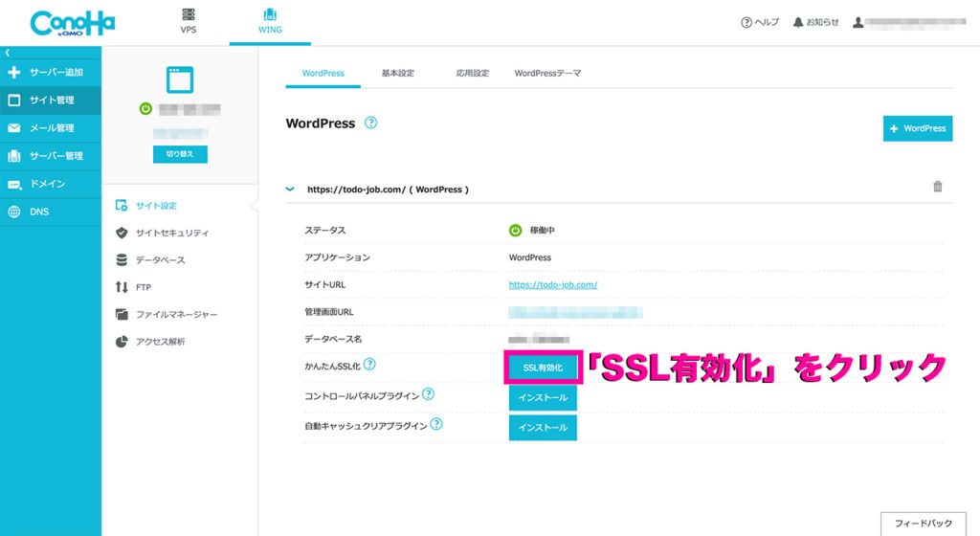Click the pie chart icon for アクセス解析
980x536 pixels.
122,342
